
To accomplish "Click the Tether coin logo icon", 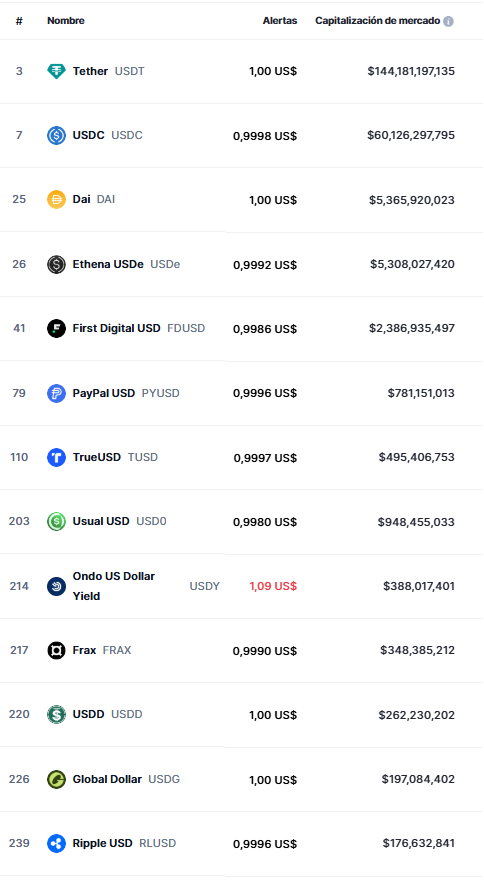I will pos(56,71).
